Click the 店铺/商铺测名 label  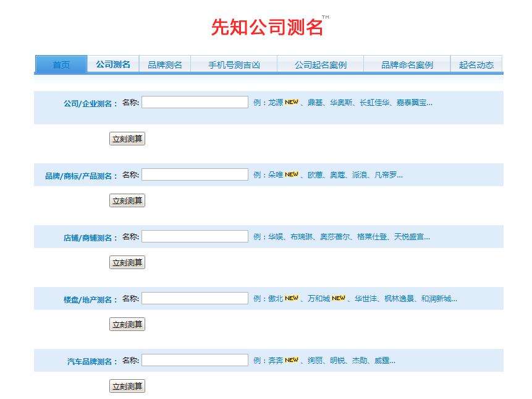[90, 238]
